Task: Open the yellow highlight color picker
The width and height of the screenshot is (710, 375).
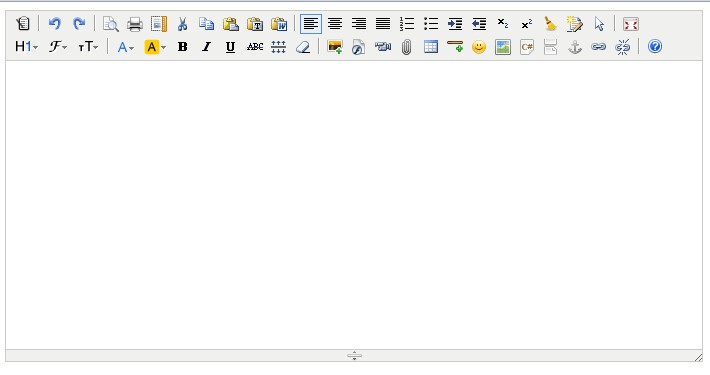Action: coord(155,47)
